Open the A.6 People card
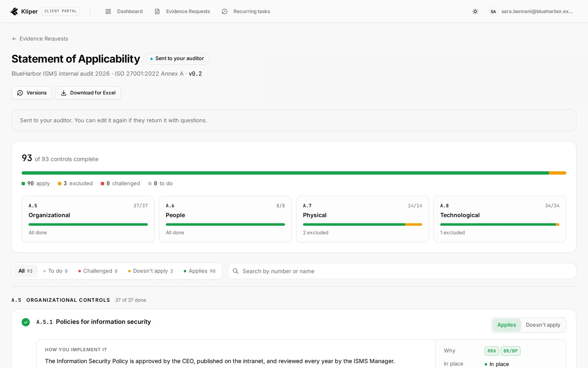This screenshot has height=368, width=588. point(225,219)
